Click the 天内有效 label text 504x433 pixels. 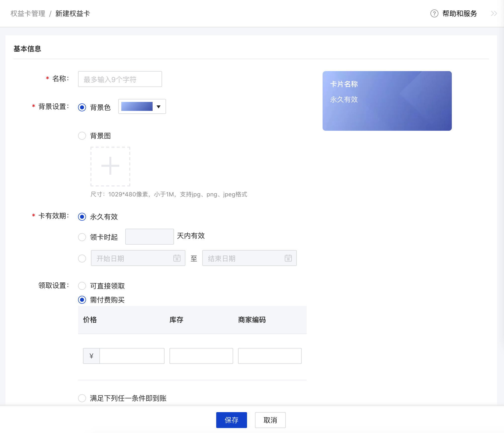click(x=191, y=236)
